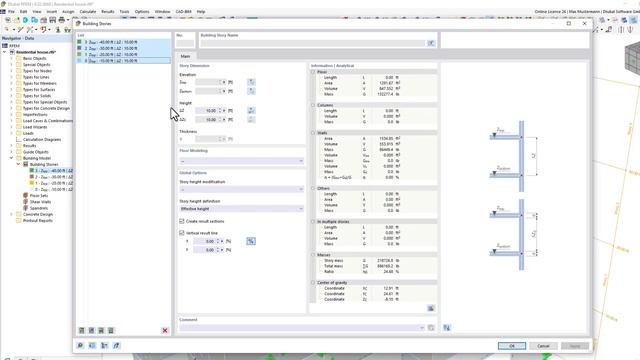Click the pick story height ΔZ icon

[251, 111]
